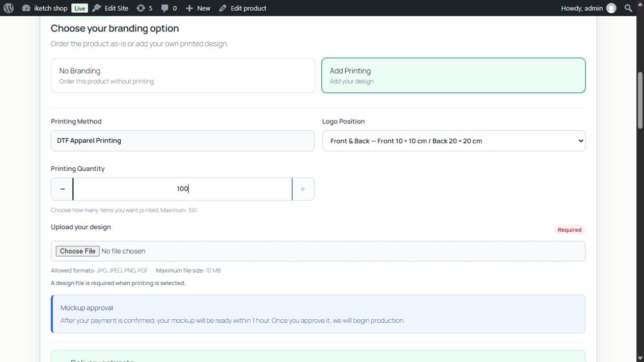Screen dimensions: 644x362
Task: Click the Mockup approval heading
Action: click(x=87, y=308)
